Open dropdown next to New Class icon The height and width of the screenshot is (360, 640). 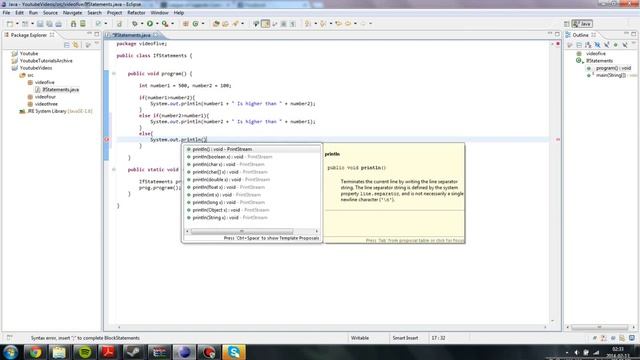[203, 24]
